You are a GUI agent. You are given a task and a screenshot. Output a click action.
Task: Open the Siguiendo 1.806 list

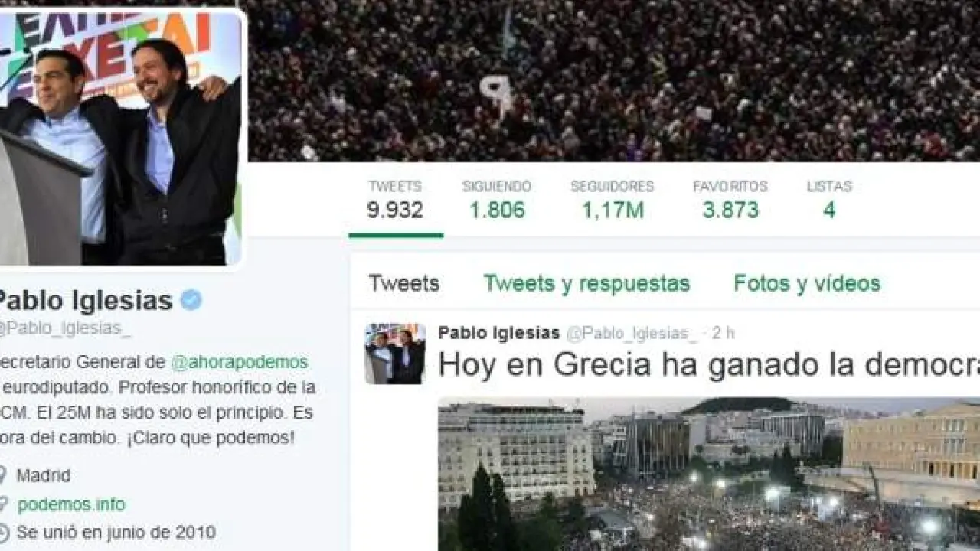point(497,200)
